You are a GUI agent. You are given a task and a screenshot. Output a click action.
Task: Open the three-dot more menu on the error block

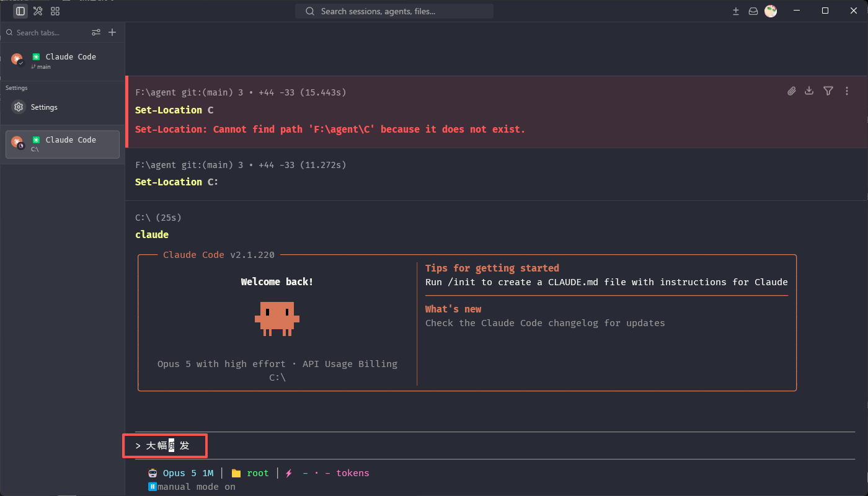pyautogui.click(x=847, y=91)
